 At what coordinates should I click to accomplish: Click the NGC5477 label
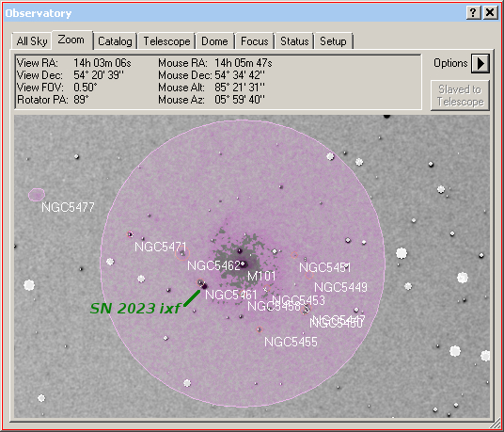(68, 207)
